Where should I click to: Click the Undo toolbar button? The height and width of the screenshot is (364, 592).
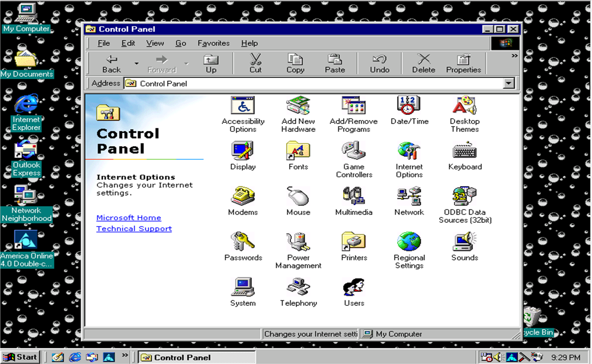[380, 63]
